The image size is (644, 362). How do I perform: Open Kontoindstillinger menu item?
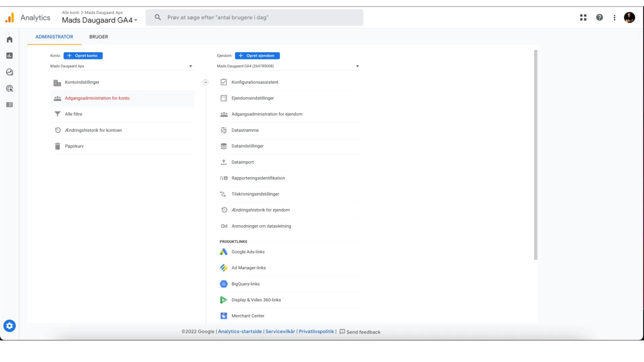click(x=122, y=82)
